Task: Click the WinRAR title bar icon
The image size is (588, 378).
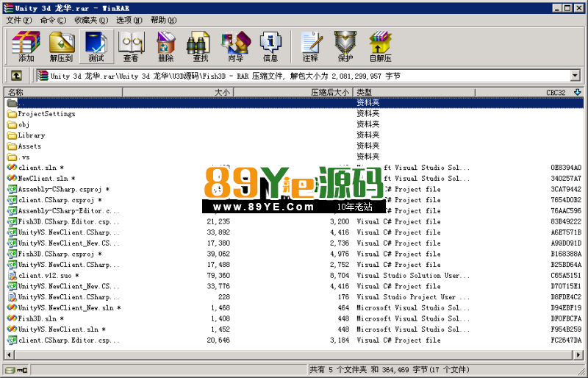Action: pos(8,8)
